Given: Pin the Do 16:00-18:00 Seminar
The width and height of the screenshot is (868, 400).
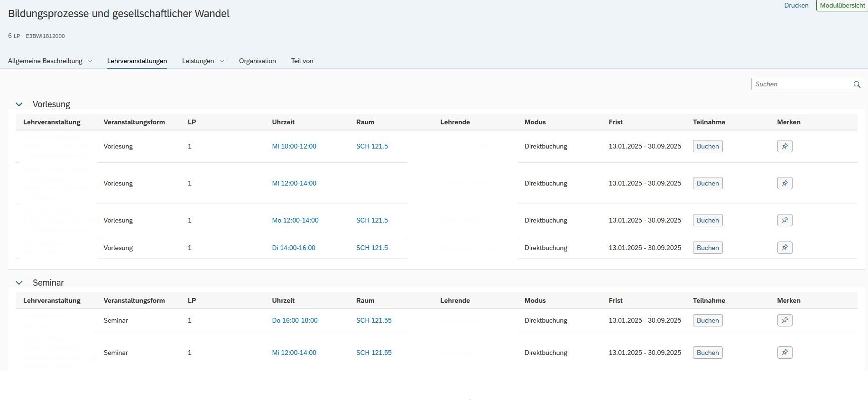Looking at the screenshot, I should [785, 320].
